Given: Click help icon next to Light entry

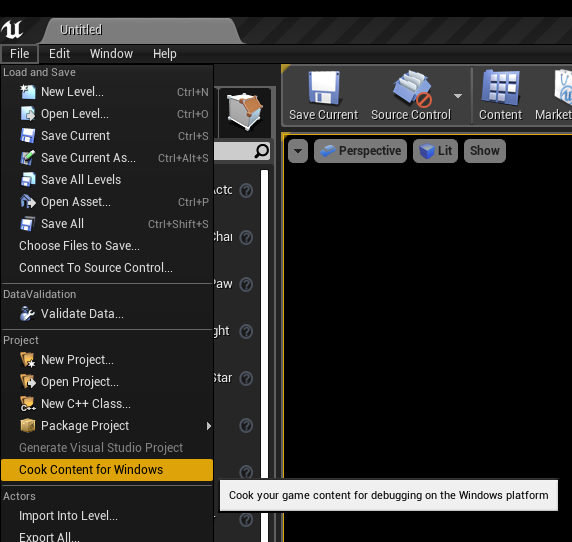Looking at the screenshot, I should point(246,332).
